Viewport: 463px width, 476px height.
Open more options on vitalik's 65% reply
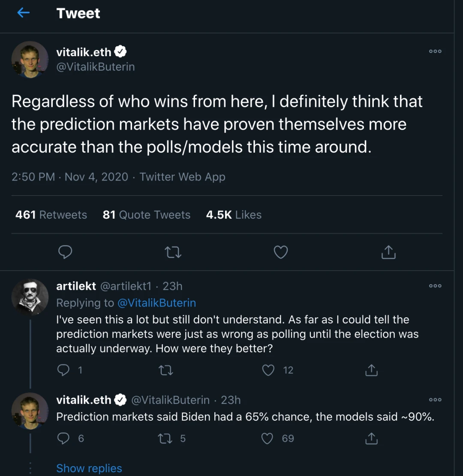click(435, 400)
